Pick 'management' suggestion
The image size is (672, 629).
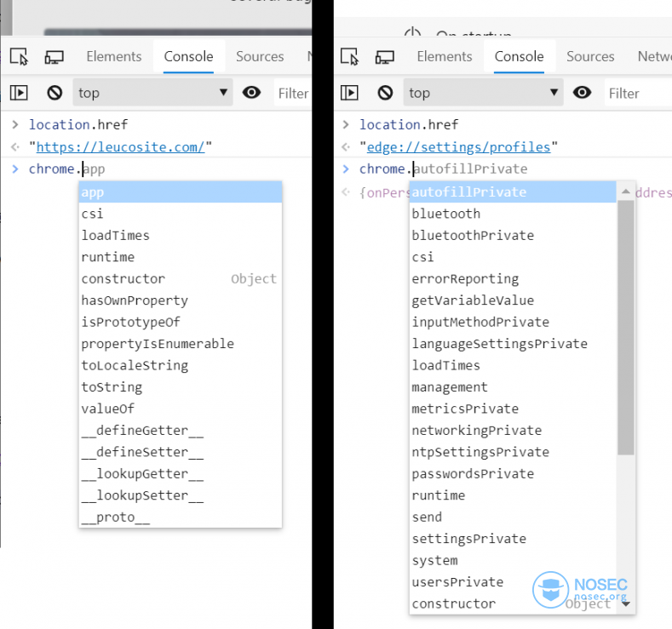513,387
